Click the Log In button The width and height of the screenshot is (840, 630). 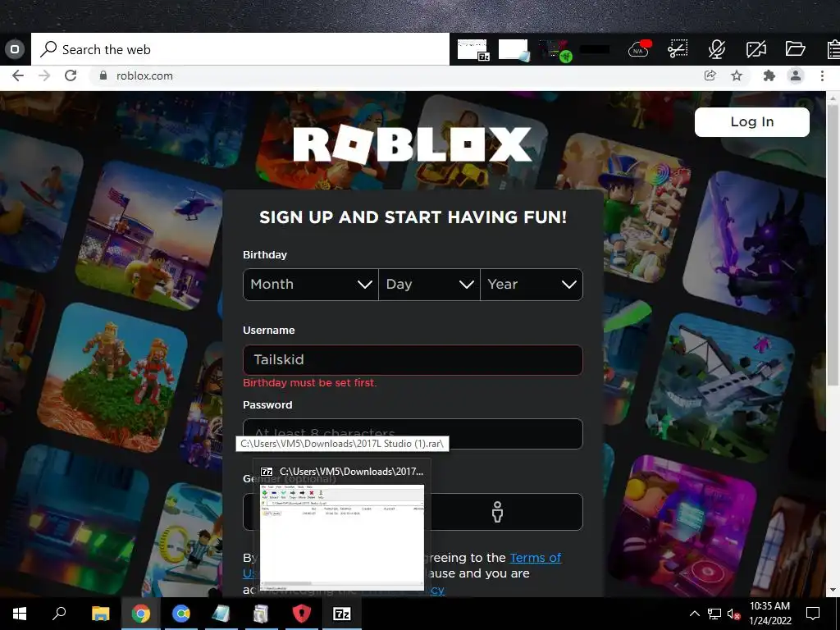coord(751,121)
